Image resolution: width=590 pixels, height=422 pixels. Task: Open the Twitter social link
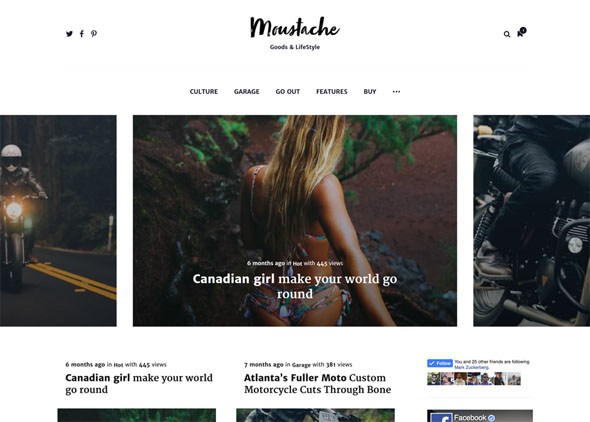pos(69,34)
